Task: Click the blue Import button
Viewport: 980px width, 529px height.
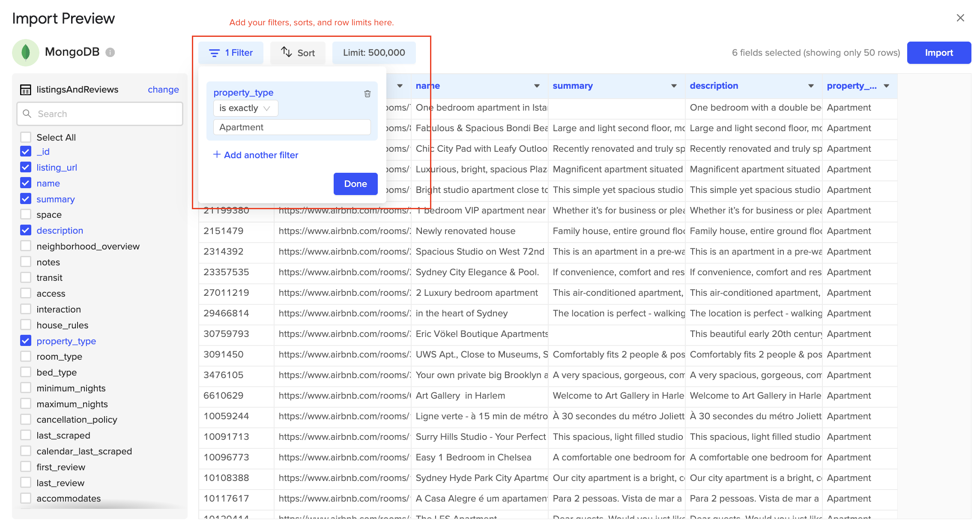Action: click(938, 53)
